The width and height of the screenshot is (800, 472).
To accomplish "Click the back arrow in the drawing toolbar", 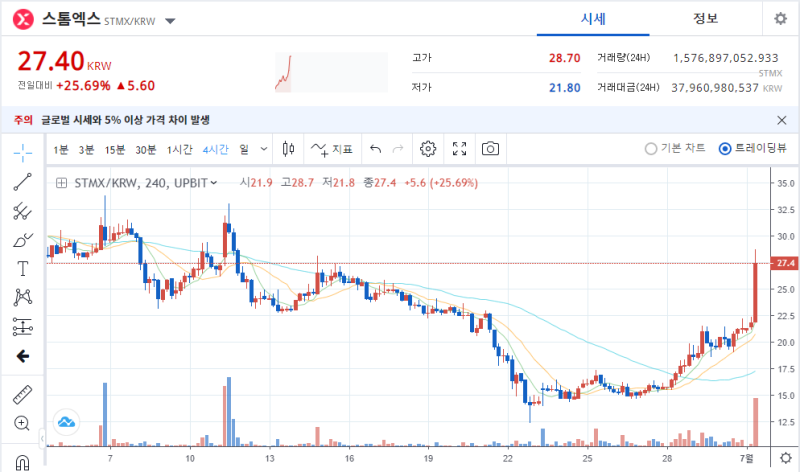I will tap(22, 356).
